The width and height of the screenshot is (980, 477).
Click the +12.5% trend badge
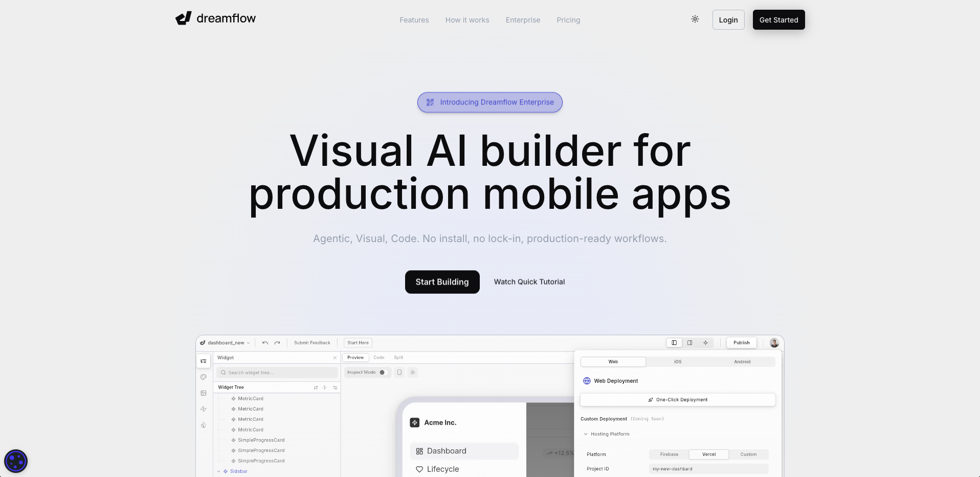[559, 453]
